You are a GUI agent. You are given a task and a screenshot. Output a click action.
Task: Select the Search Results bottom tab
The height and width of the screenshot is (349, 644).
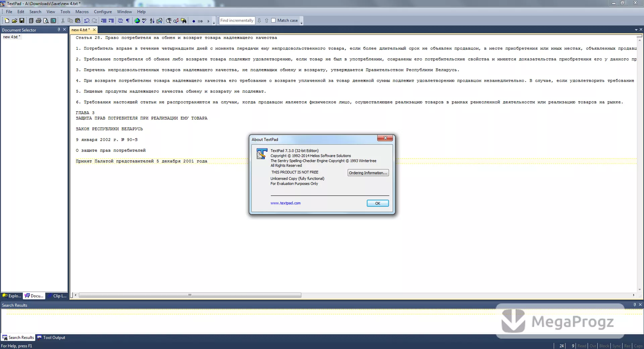click(x=18, y=338)
